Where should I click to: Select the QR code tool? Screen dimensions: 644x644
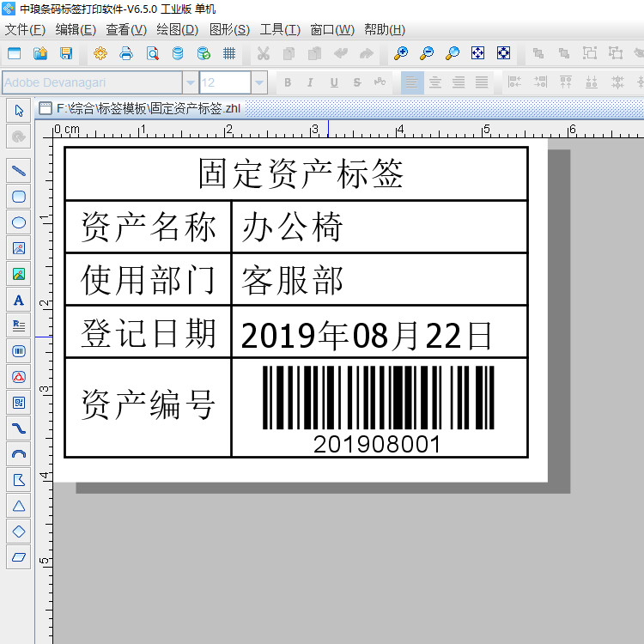tap(19, 403)
